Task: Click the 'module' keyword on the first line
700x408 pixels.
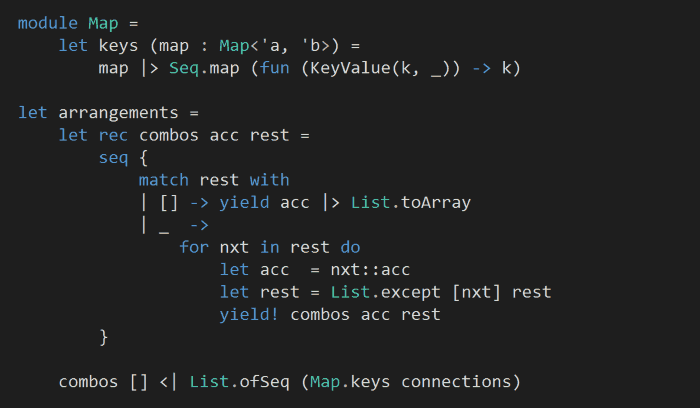Action: click(48, 23)
